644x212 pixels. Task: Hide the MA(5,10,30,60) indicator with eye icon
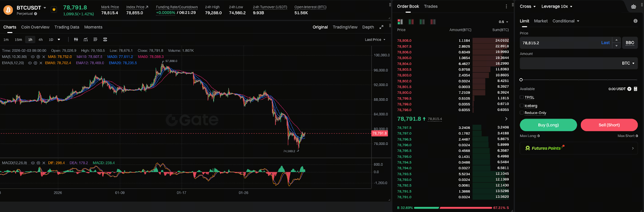[x=33, y=57]
